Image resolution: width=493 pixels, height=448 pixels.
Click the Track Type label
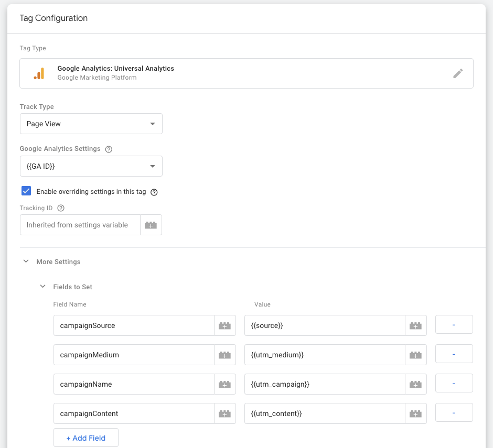(x=37, y=107)
